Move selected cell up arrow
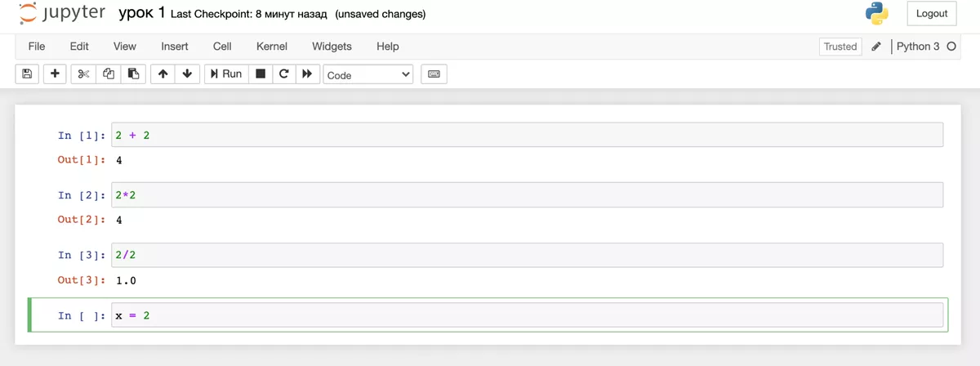 coord(163,74)
